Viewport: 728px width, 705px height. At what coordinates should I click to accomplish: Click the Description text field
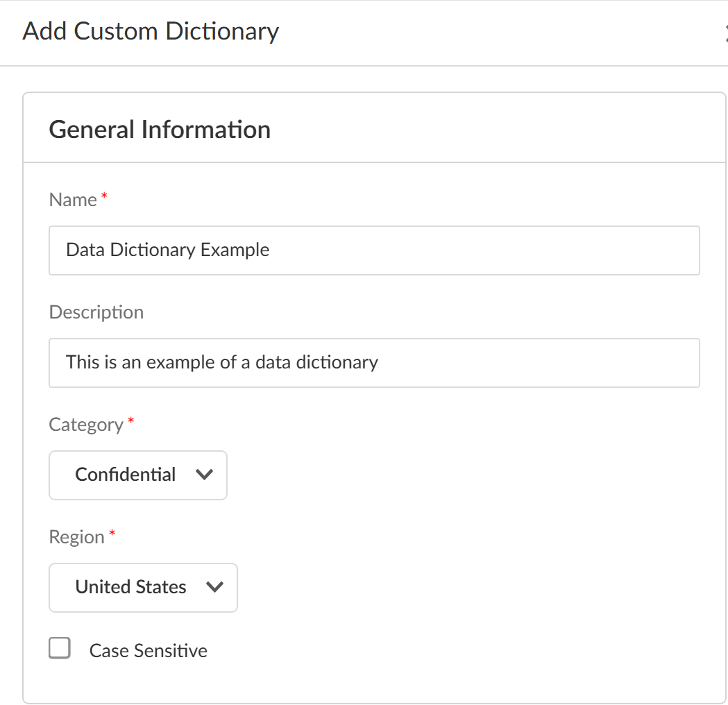click(x=373, y=363)
